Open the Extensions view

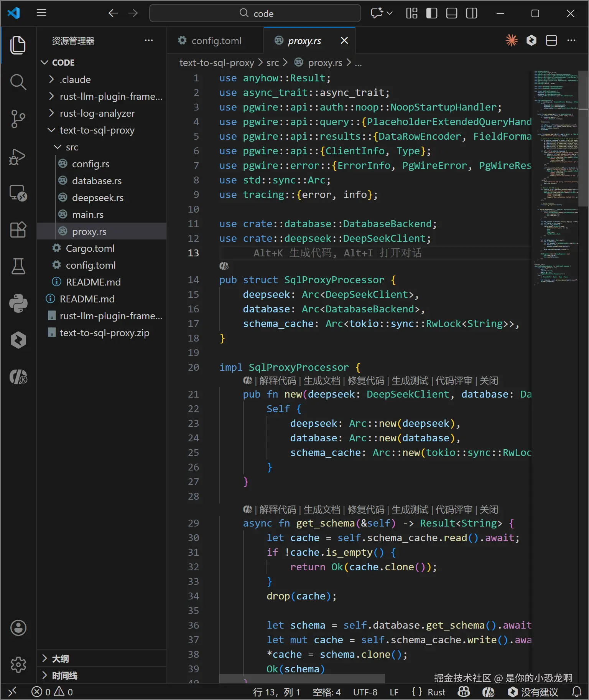(x=18, y=229)
